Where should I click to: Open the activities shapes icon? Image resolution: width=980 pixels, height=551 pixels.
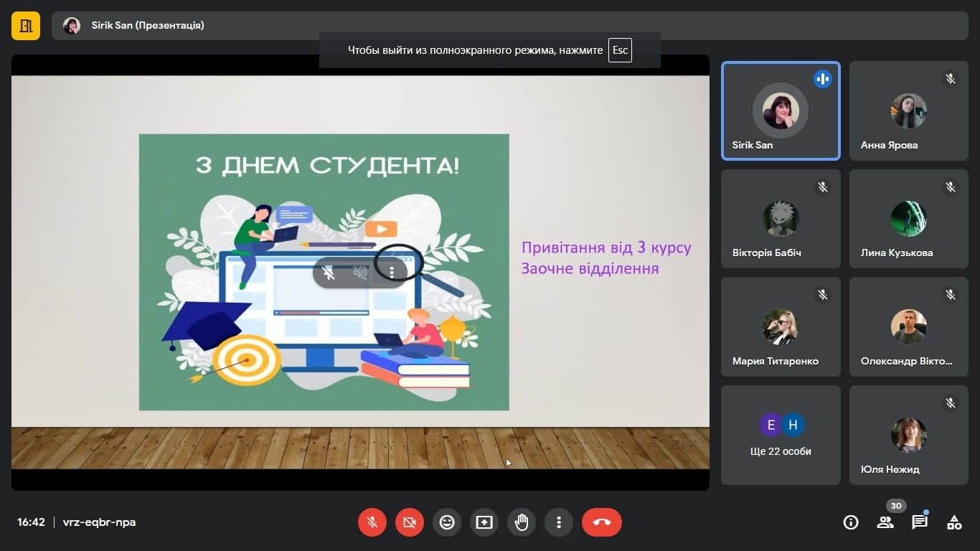tap(954, 522)
